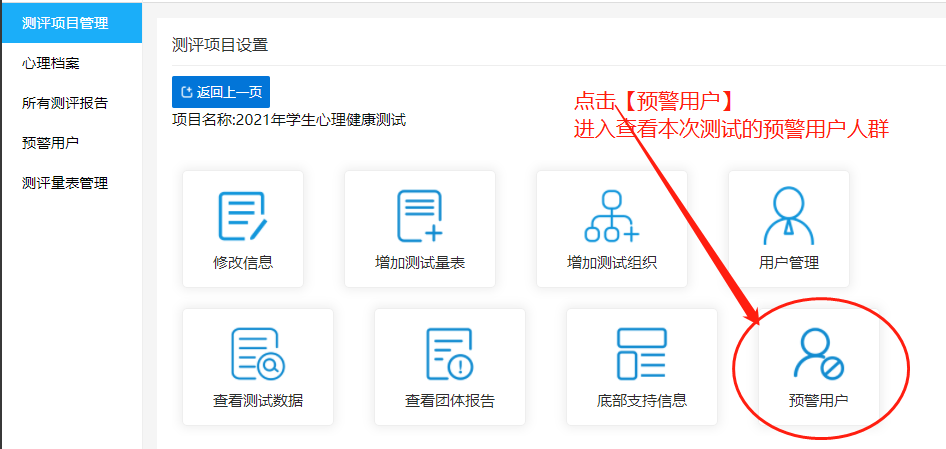Screen dimensions: 946x449
Task: Click the 修改信息 text label
Action: click(x=243, y=263)
